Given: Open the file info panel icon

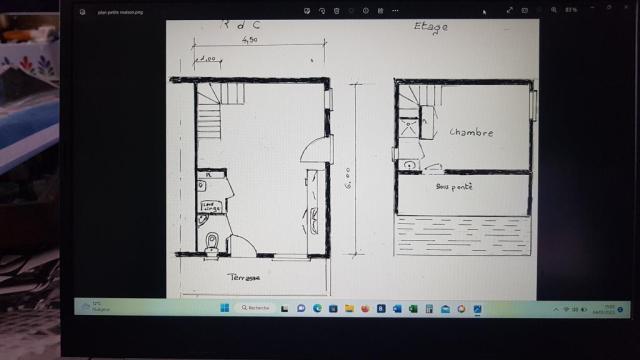Looking at the screenshot, I should coord(366,11).
